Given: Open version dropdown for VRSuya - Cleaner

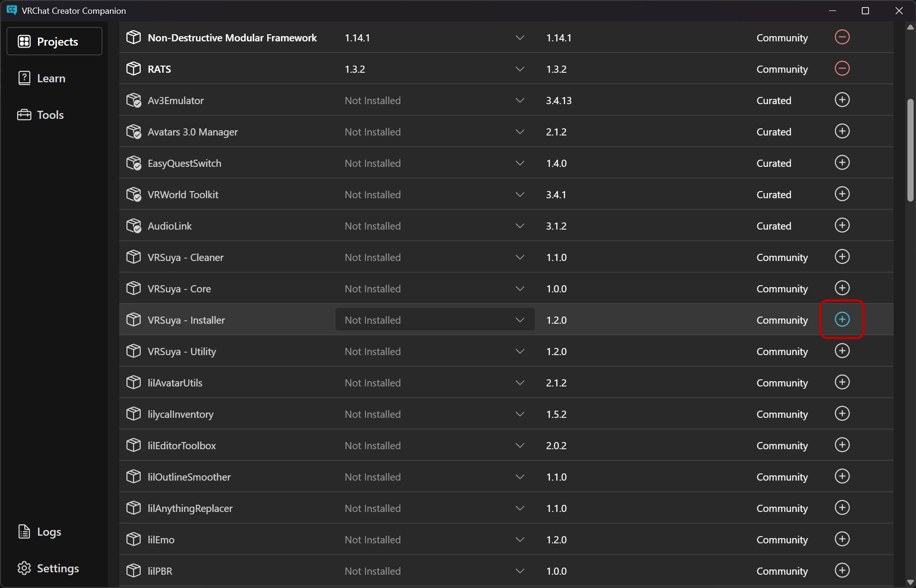Looking at the screenshot, I should pos(435,257).
